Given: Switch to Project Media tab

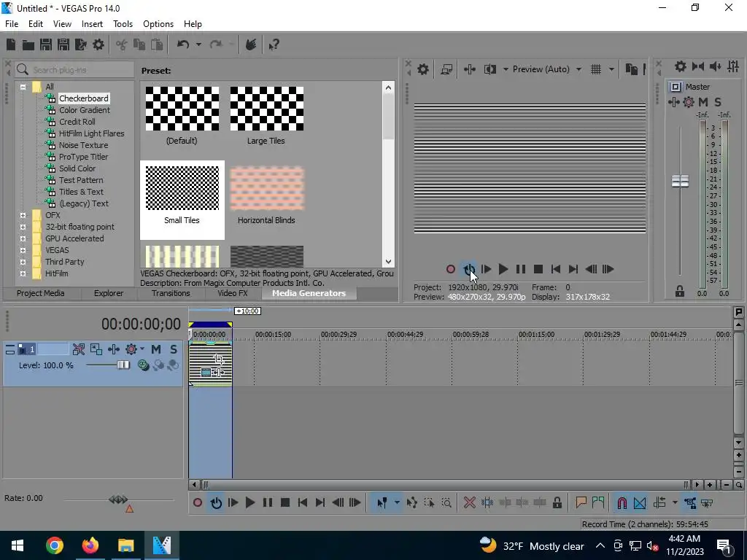Looking at the screenshot, I should coord(41,293).
